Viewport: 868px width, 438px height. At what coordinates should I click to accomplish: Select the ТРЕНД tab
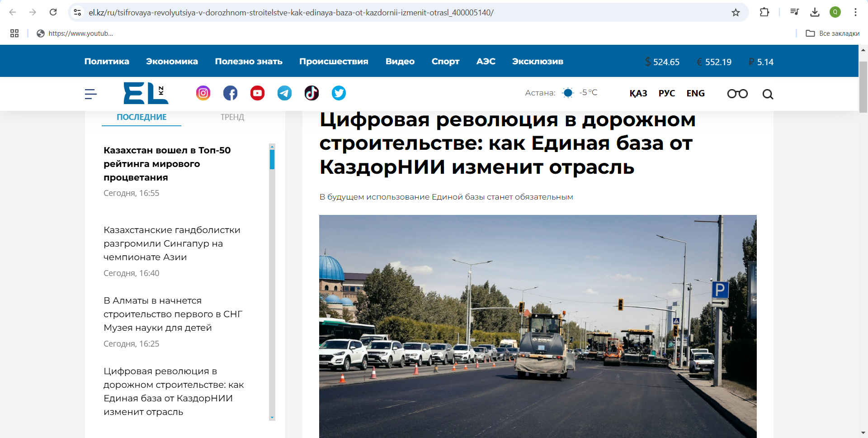(232, 117)
